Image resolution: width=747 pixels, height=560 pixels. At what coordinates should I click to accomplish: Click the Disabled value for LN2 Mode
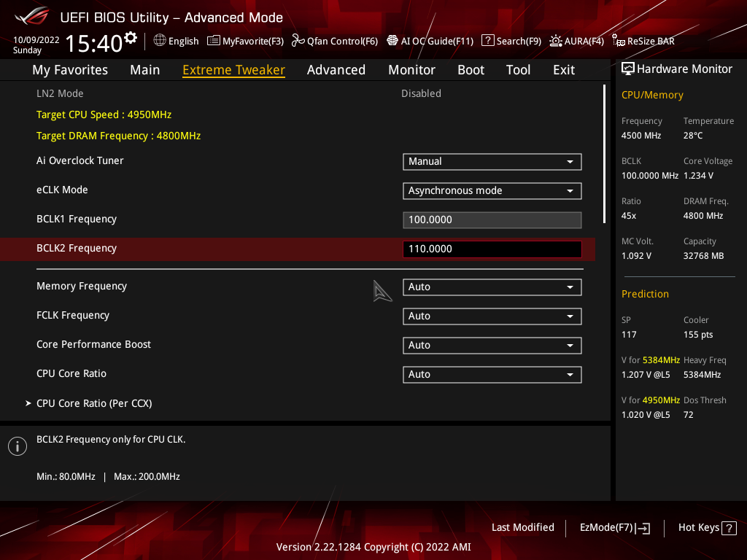421,93
